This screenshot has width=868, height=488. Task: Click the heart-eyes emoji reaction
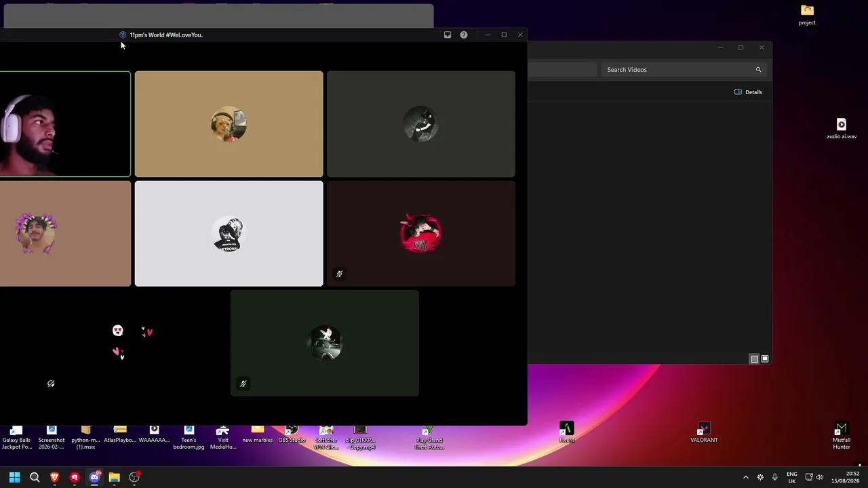point(118,330)
